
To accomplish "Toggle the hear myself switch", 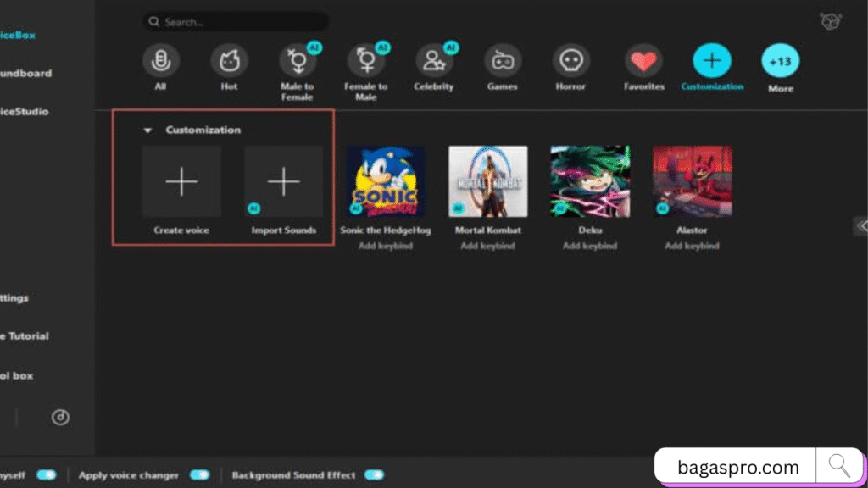I will click(46, 475).
